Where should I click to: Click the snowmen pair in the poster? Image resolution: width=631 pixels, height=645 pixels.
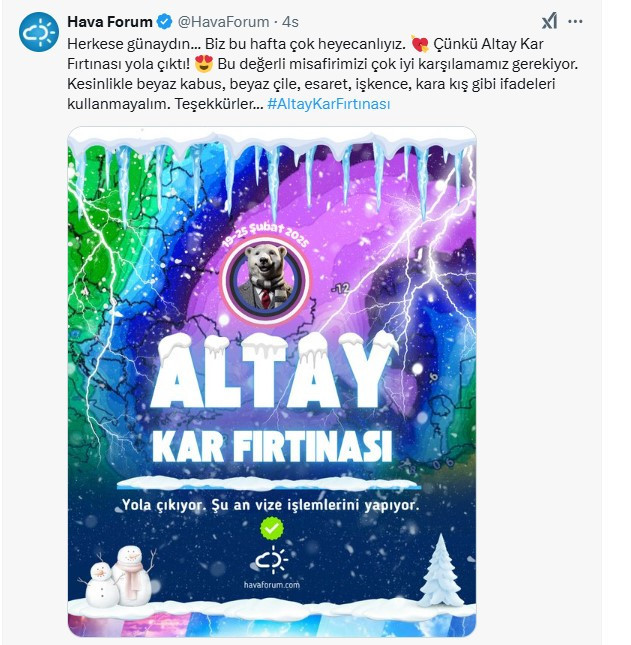(x=118, y=575)
